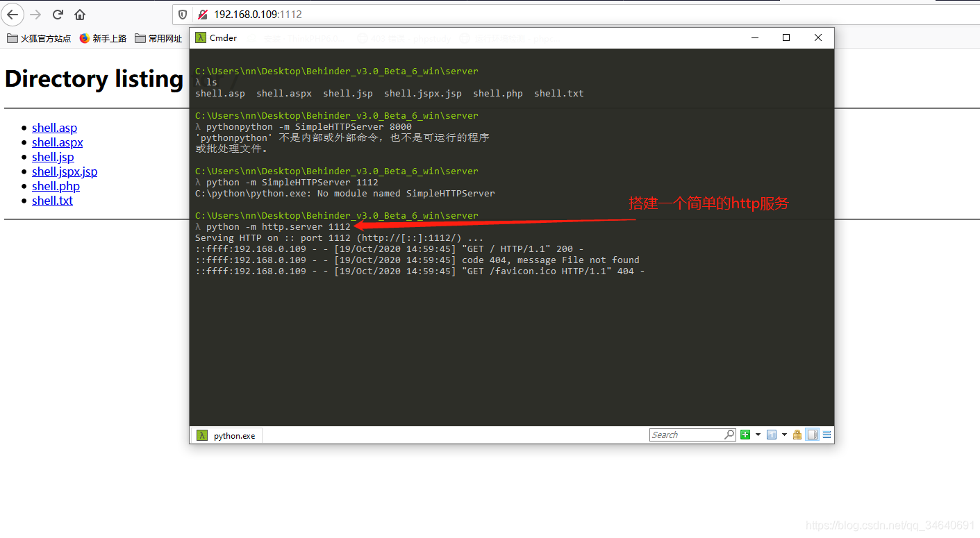Image resolution: width=980 pixels, height=538 pixels.
Task: Expand dropdown arrow next to active console number
Action: (x=784, y=435)
